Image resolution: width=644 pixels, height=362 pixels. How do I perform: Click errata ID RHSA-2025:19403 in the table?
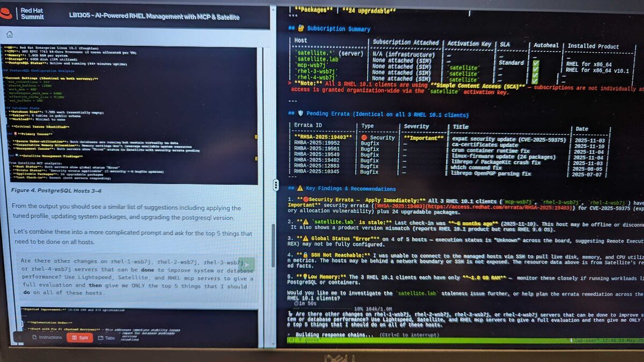pos(323,138)
